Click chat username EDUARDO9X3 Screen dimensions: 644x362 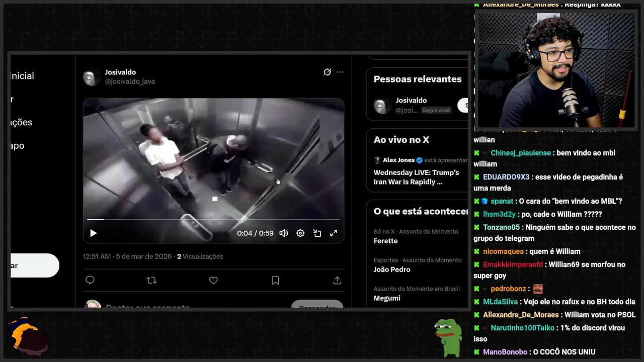click(506, 177)
